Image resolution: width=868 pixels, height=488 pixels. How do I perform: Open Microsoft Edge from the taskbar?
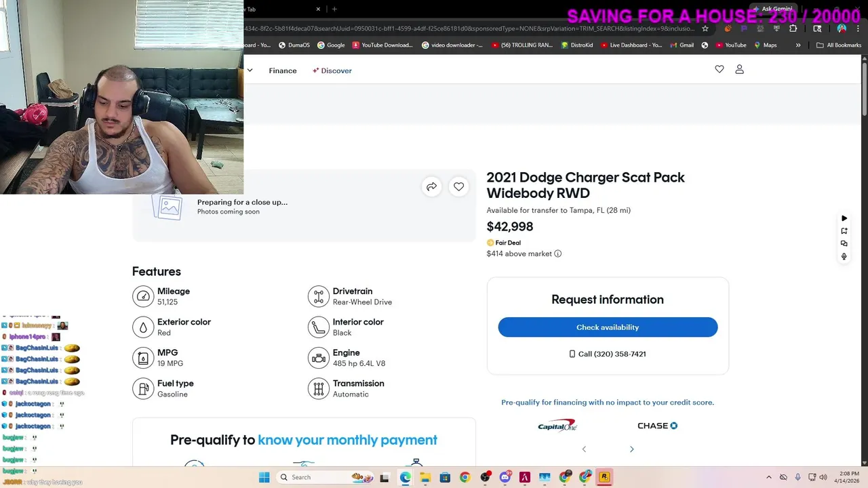tap(405, 477)
